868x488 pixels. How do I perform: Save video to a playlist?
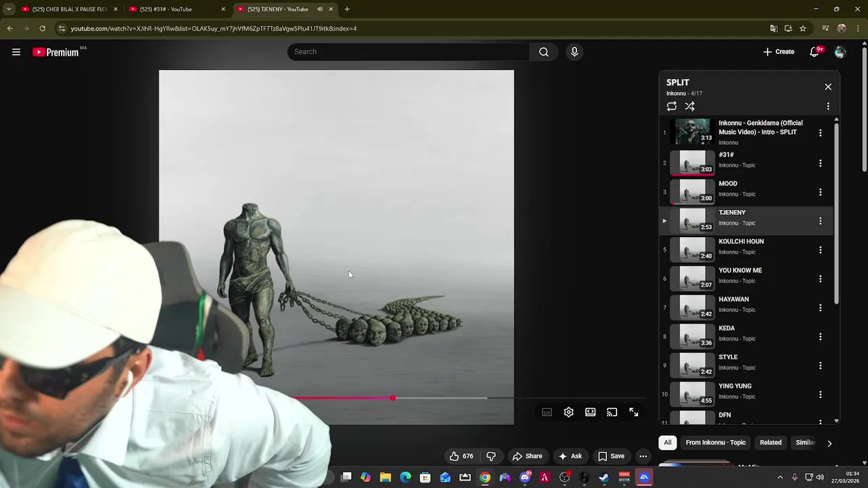point(611,456)
